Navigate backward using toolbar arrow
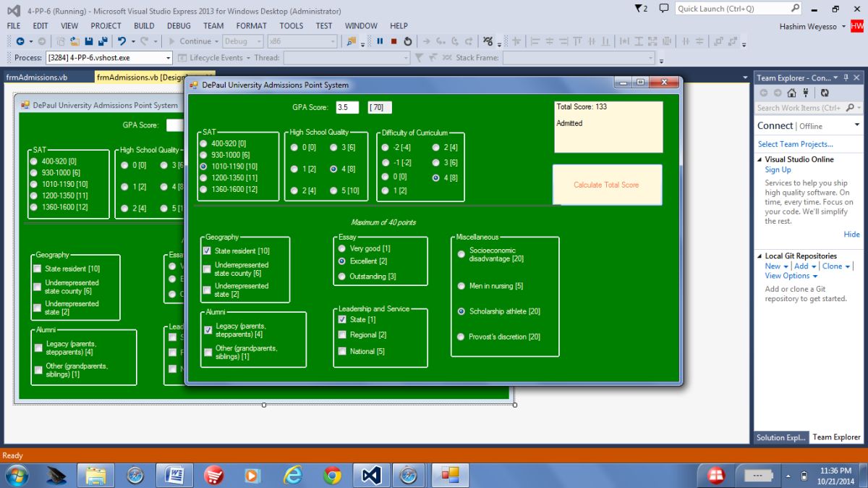This screenshot has width=868, height=488. point(20,41)
